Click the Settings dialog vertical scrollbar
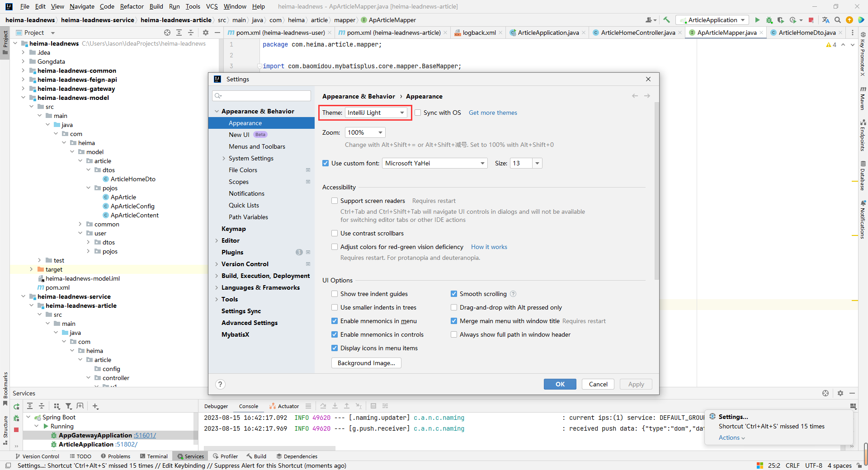868x470 pixels. pyautogui.click(x=656, y=190)
